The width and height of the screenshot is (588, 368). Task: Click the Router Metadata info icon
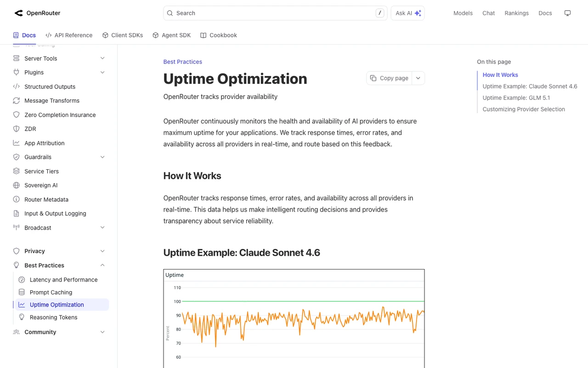coord(17,199)
